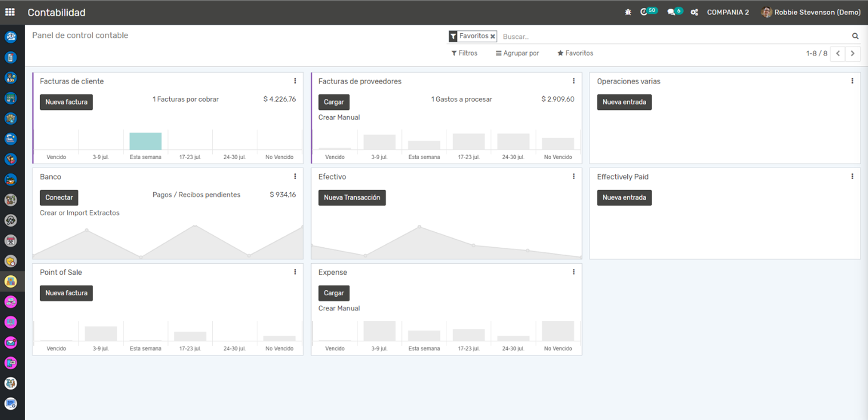Click the search magnifier icon
The width and height of the screenshot is (868, 420).
tap(855, 36)
